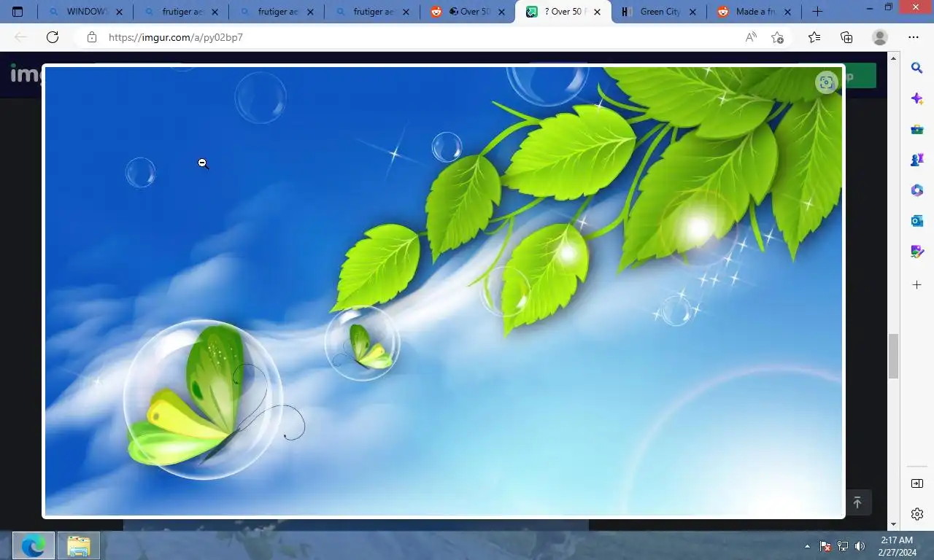Close the third frutiger ae tab
934x560 pixels.
pos(406,12)
